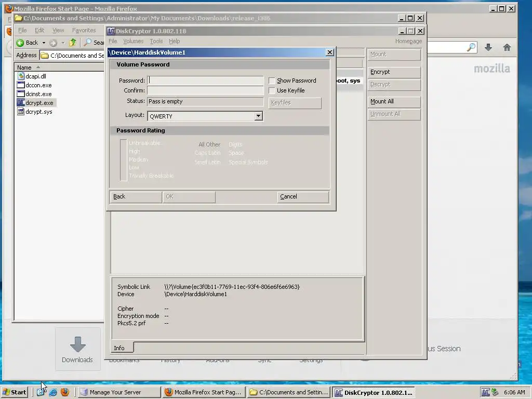Click the large Downloads icon on Firefox start page
This screenshot has height=399, width=532.
78,344
